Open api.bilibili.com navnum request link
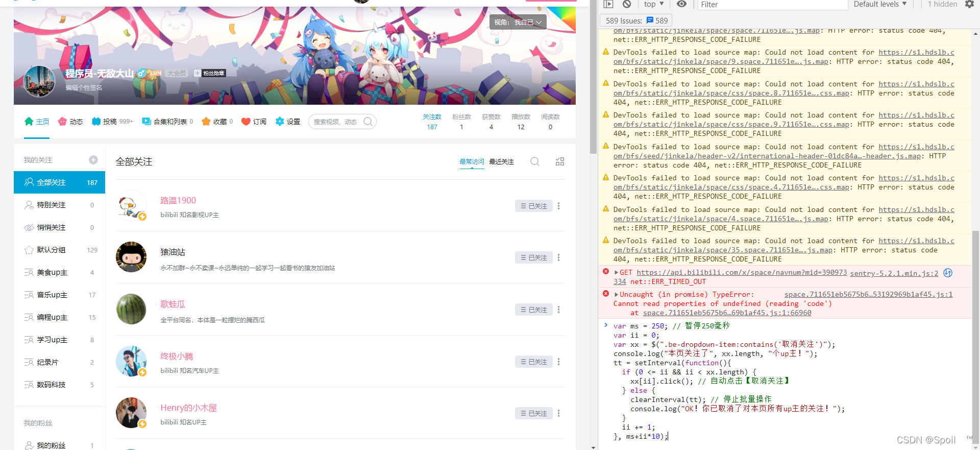The width and height of the screenshot is (980, 450). 742,273
